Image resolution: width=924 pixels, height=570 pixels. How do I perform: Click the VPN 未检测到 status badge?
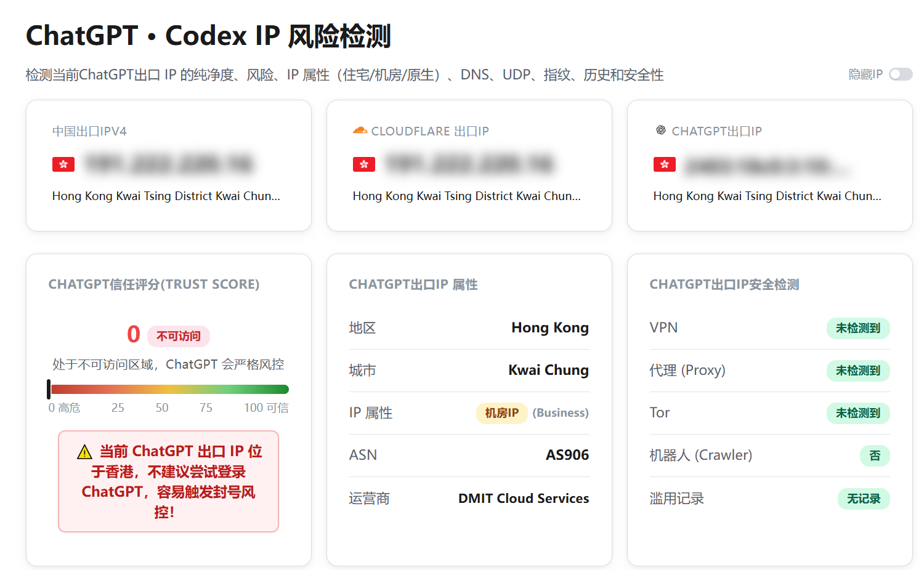pos(858,328)
